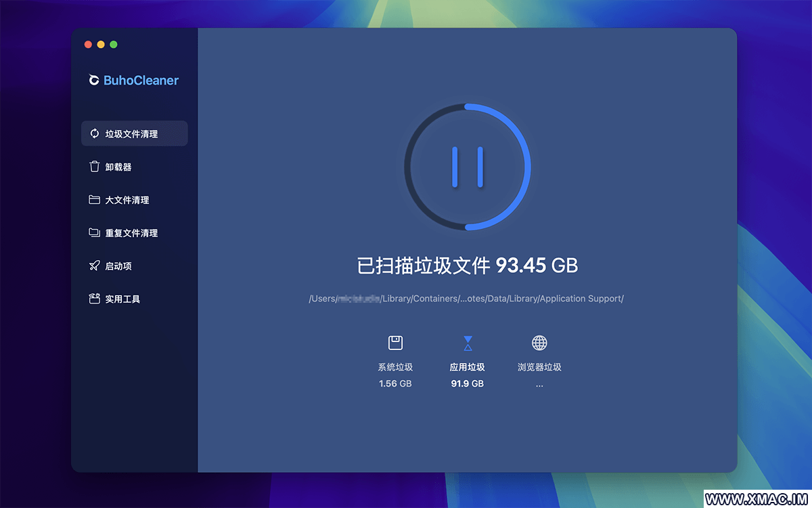Click the 垃圾文件清理 refresh icon in sidebar
Image resolution: width=812 pixels, height=508 pixels.
pyautogui.click(x=95, y=133)
